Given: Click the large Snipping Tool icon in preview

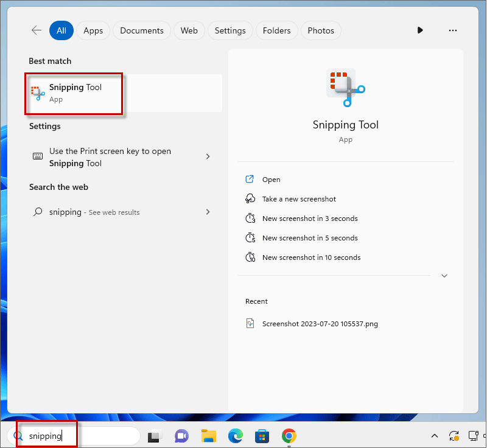Looking at the screenshot, I should pos(346,88).
